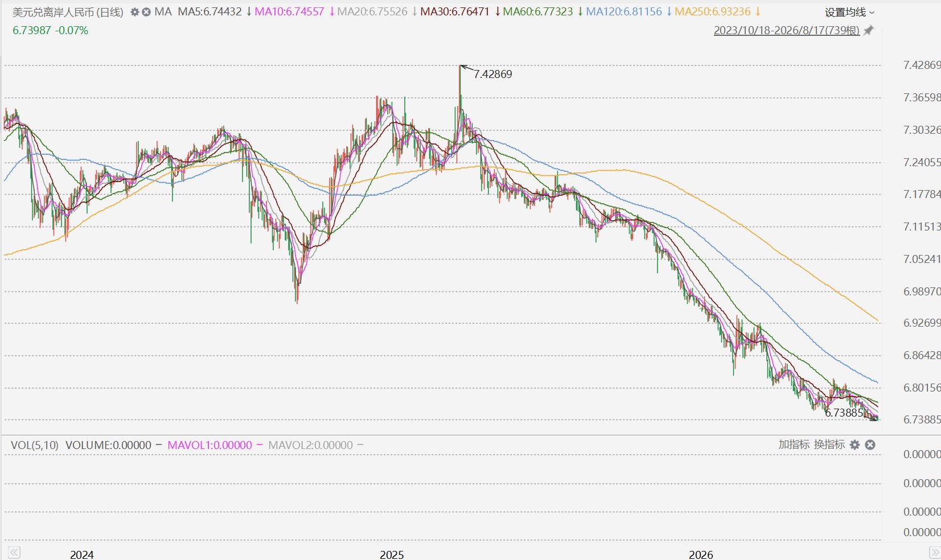Select the MA10:6.74557 legend value
941x560 pixels.
pyautogui.click(x=289, y=12)
